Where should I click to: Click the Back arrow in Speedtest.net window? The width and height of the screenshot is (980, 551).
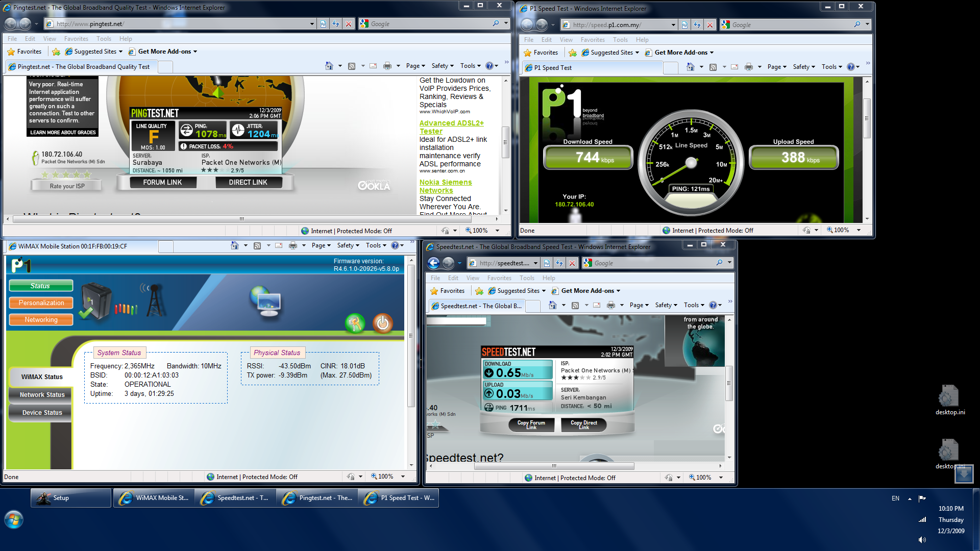(433, 263)
